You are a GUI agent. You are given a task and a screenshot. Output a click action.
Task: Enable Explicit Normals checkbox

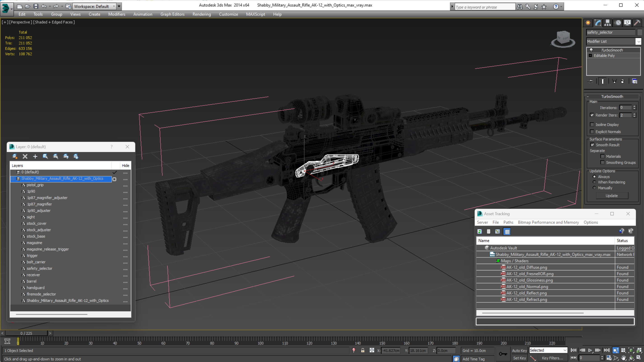pyautogui.click(x=592, y=131)
